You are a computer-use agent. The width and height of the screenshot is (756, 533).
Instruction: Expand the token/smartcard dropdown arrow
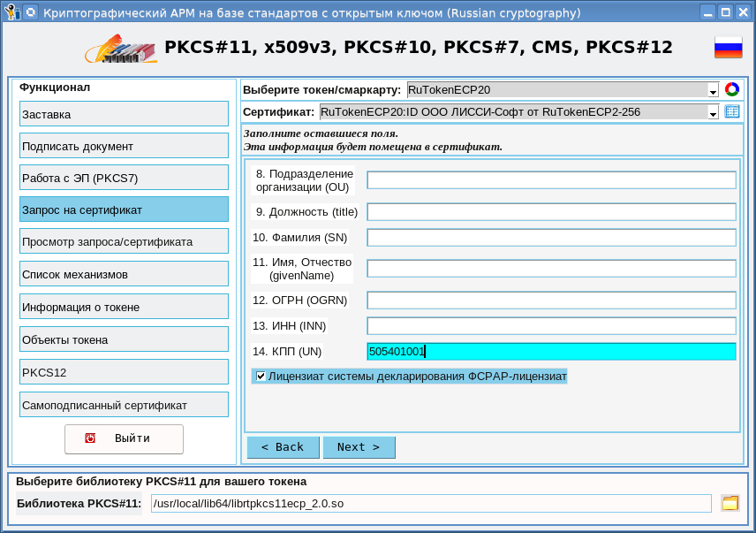[713, 90]
